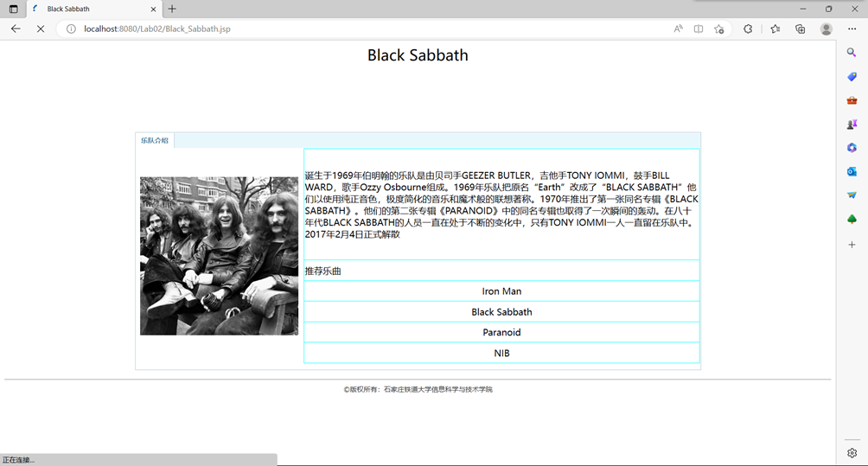Open sidebar Microsoft 365 icon

click(852, 148)
